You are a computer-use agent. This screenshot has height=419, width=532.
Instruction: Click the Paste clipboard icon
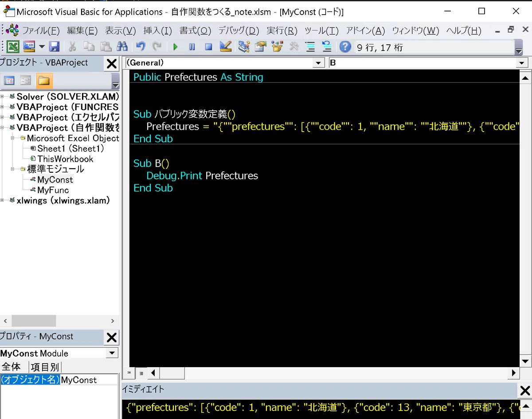[x=106, y=47]
